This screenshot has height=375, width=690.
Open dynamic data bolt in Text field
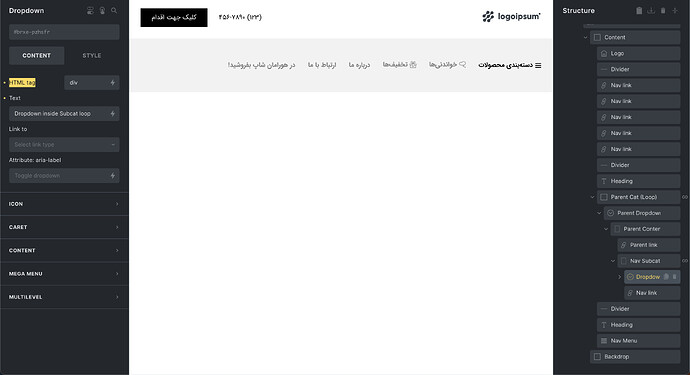tap(113, 114)
